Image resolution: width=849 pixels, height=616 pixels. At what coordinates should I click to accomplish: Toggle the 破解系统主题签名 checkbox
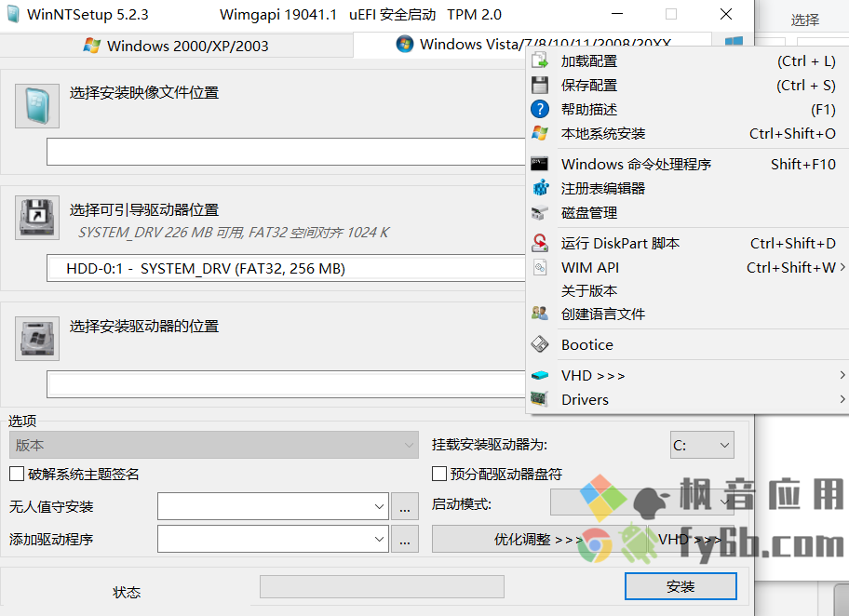point(17,475)
